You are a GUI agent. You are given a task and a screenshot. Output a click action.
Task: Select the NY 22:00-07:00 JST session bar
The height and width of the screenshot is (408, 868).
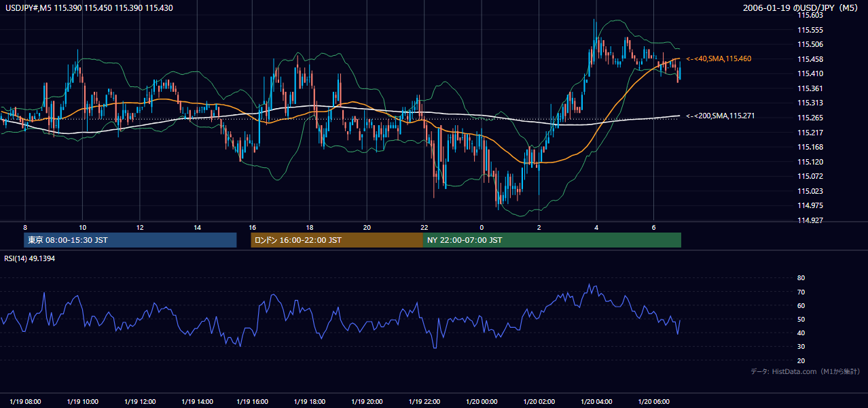[x=552, y=240]
